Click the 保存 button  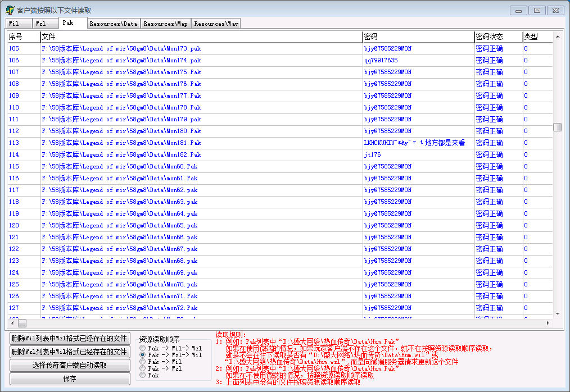(x=70, y=379)
